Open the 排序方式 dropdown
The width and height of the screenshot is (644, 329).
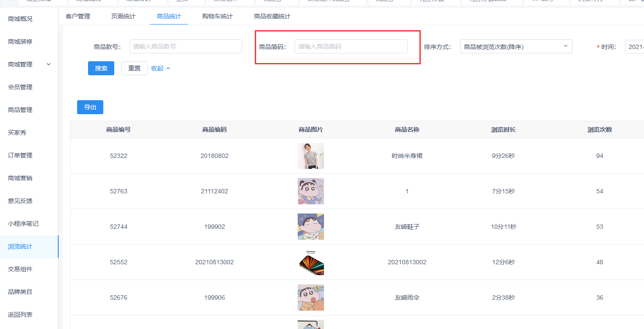[x=516, y=46]
